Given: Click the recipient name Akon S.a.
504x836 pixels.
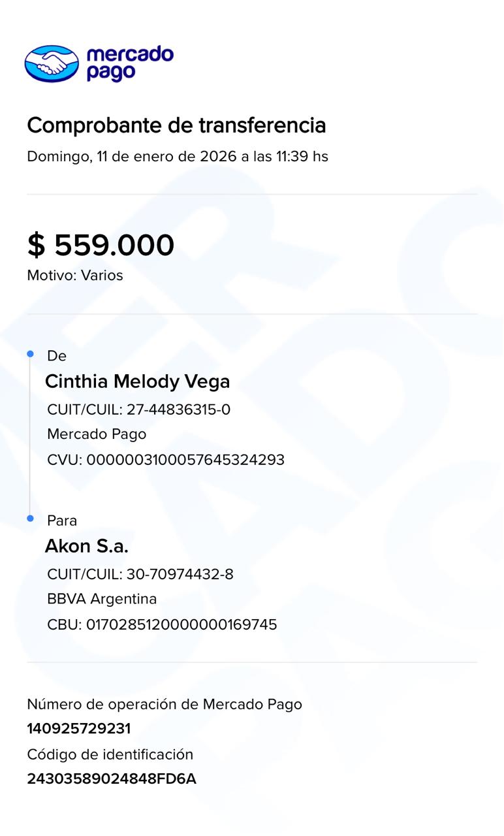Looking at the screenshot, I should pos(86,546).
